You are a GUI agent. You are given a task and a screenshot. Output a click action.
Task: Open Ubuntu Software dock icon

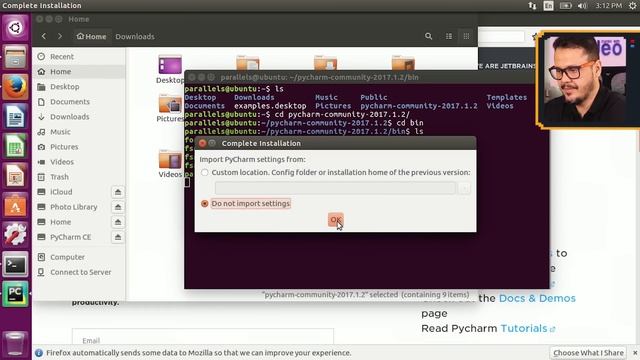point(15,205)
